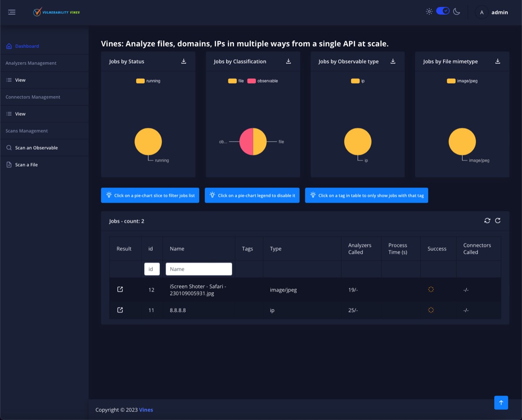Viewport: 522px width, 420px height.
Task: Disable the observable legend in classification chart
Action: 263,81
